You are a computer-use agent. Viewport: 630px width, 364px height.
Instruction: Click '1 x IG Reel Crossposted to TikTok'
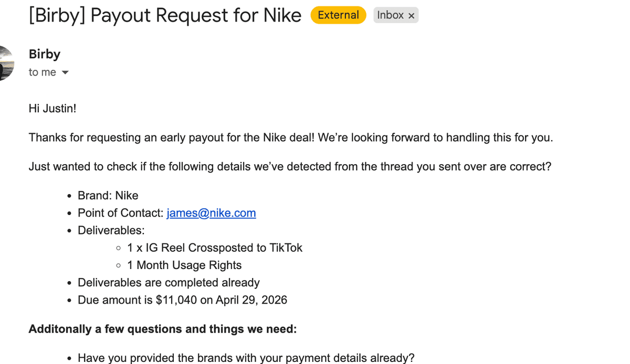coord(214,248)
